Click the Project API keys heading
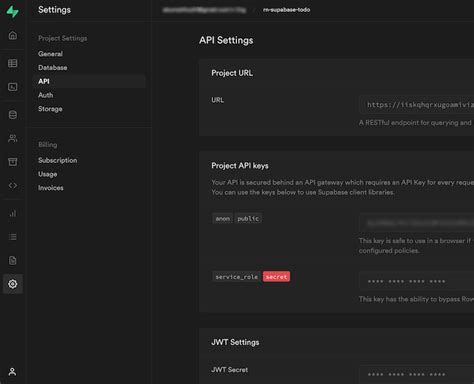The height and width of the screenshot is (384, 474). (x=240, y=166)
